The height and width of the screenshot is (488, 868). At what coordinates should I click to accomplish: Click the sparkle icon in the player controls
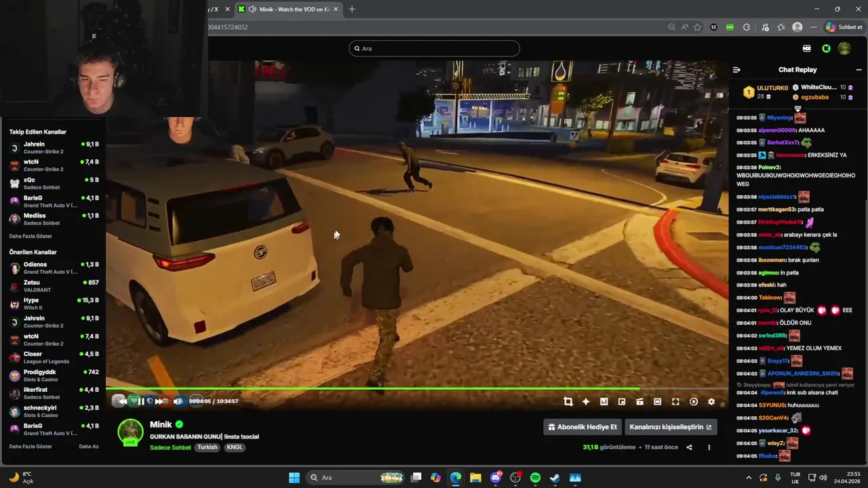586,402
